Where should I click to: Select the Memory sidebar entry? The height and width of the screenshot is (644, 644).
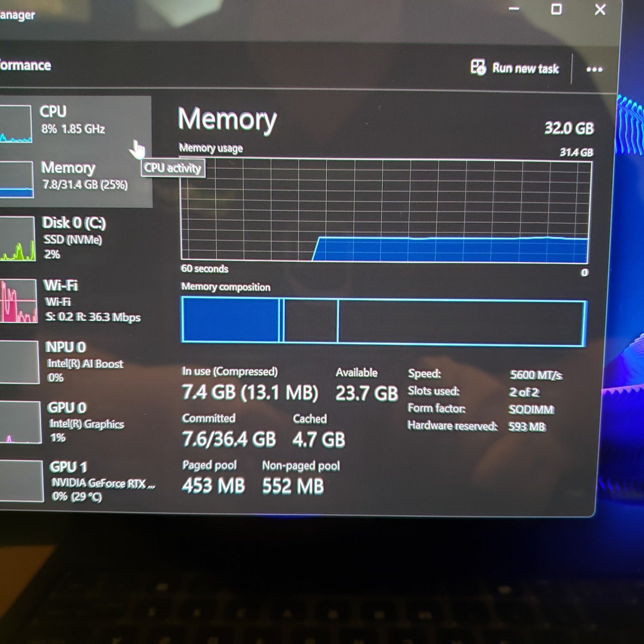(x=76, y=179)
